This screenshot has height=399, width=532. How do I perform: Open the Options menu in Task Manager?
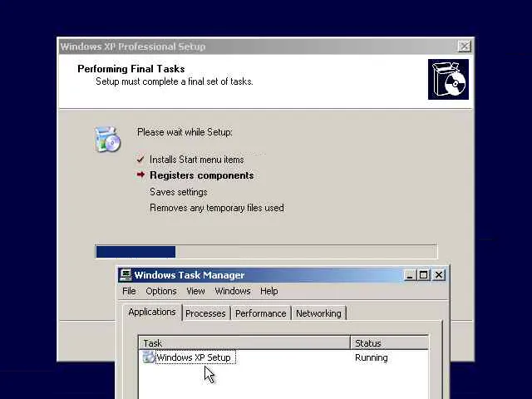(x=161, y=291)
